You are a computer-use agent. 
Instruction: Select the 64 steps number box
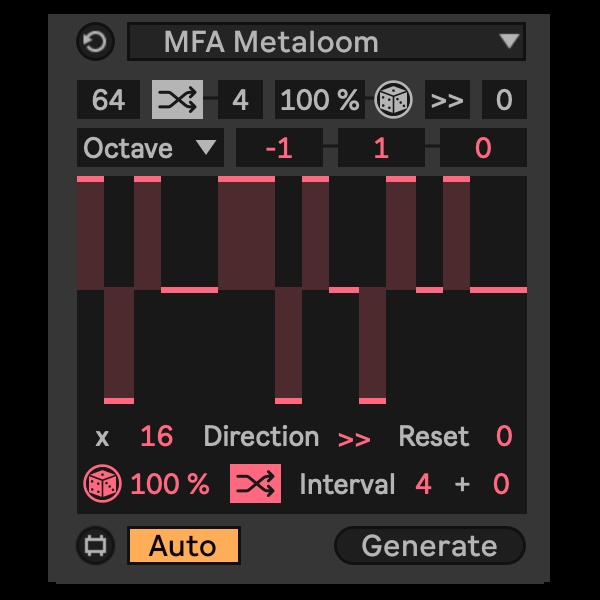click(x=108, y=99)
